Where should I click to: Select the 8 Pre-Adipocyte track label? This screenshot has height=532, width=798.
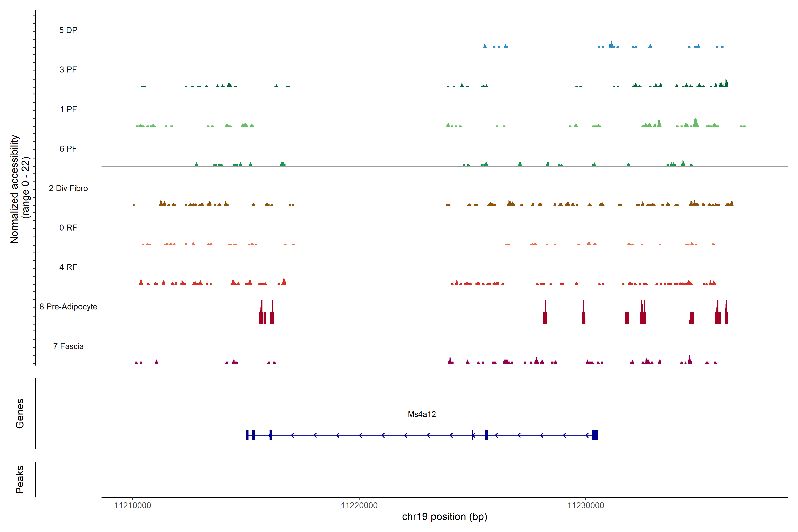coord(68,307)
